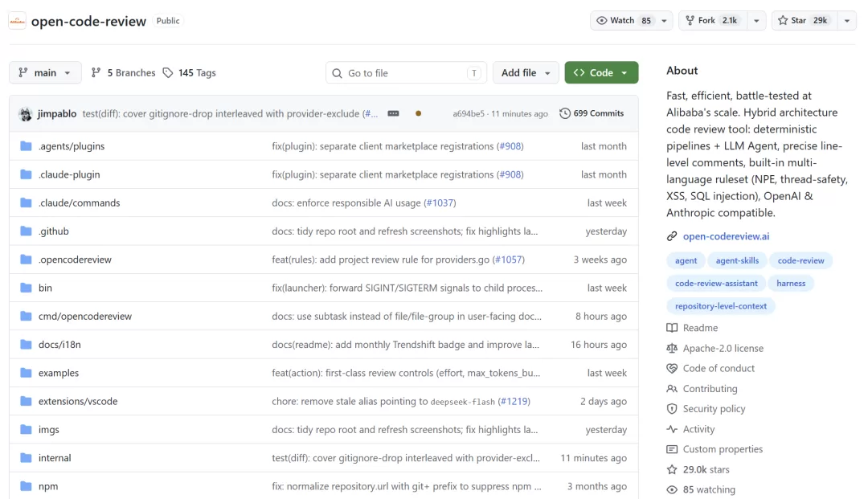Click the pending status dot on latest commit
The height and width of the screenshot is (499, 868).
click(x=419, y=113)
